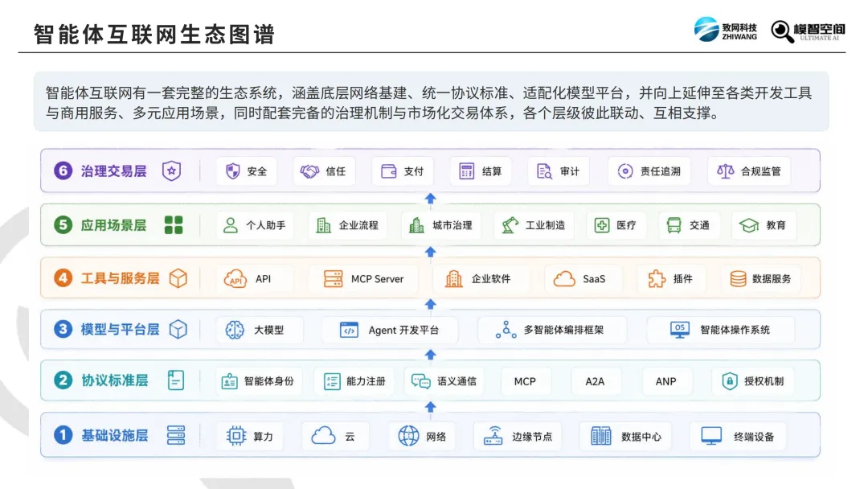Image resolution: width=868 pixels, height=489 pixels.
Task: Click the MCP label in 协议标准层
Action: point(525,381)
